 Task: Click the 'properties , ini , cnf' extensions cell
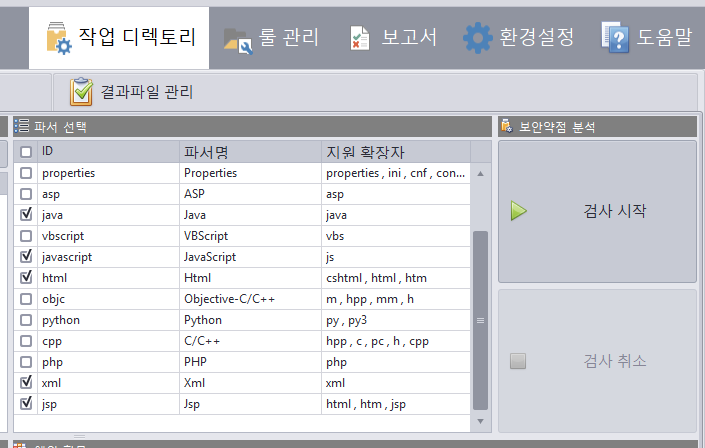(x=396, y=173)
